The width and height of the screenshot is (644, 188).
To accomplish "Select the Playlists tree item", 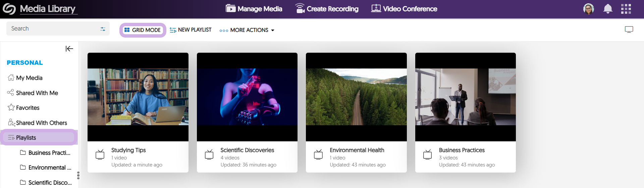I will click(26, 138).
